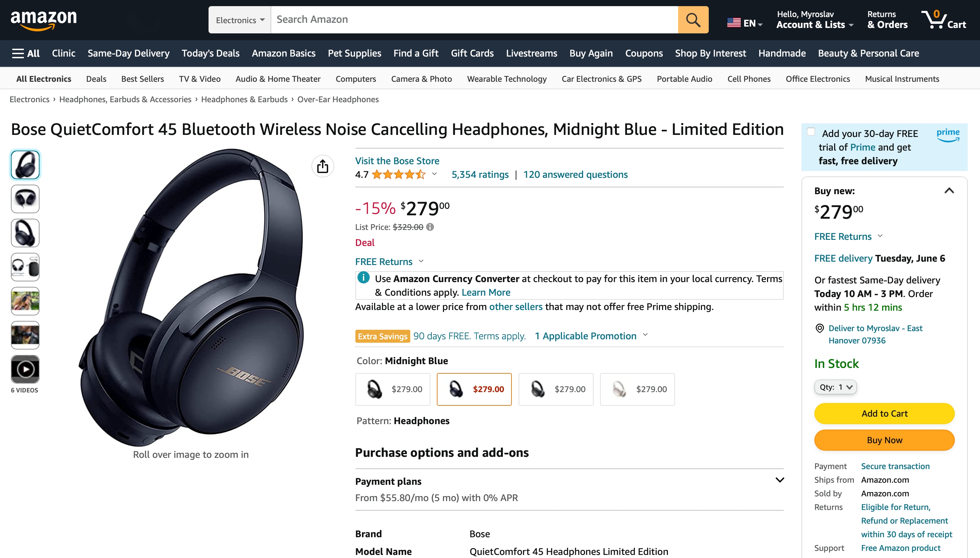Open Today's Deals in navigation bar
Viewport: 980px width, 558px height.
[x=210, y=53]
